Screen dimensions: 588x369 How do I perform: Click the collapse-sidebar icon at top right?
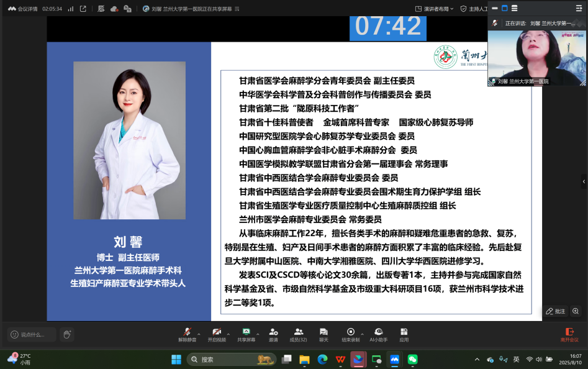579,8
